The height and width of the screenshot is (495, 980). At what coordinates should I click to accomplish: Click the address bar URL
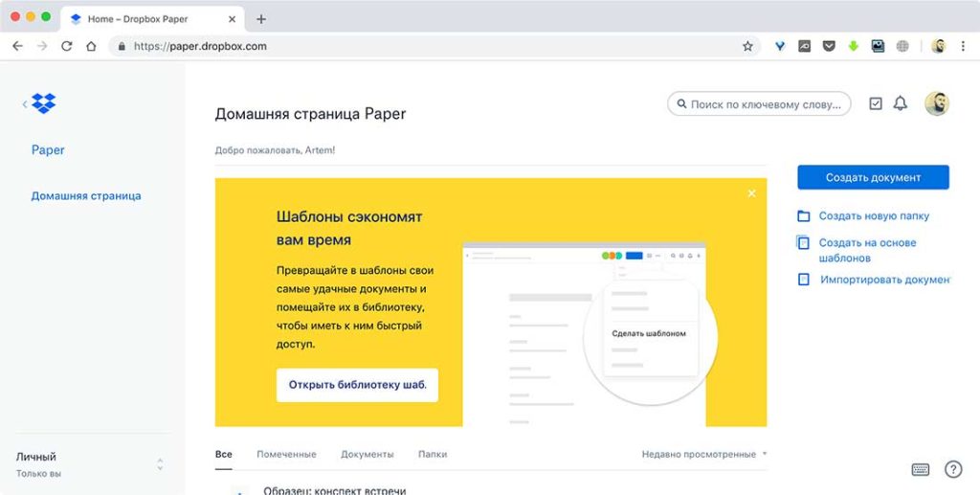(200, 46)
